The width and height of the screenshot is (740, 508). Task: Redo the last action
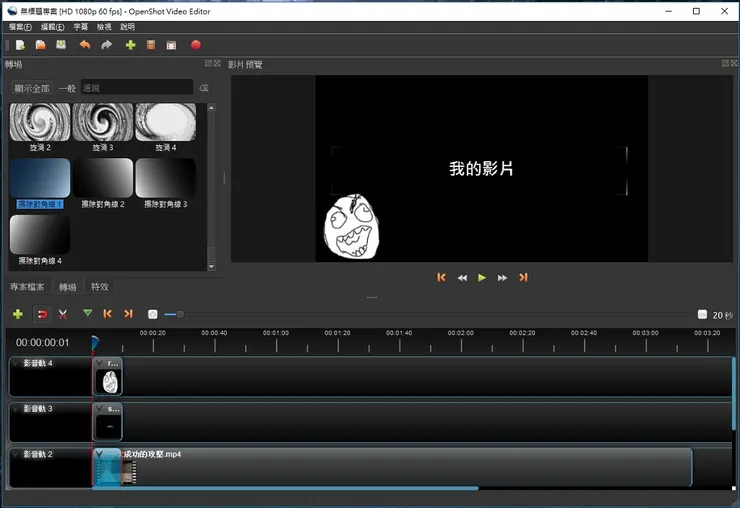pyautogui.click(x=107, y=45)
